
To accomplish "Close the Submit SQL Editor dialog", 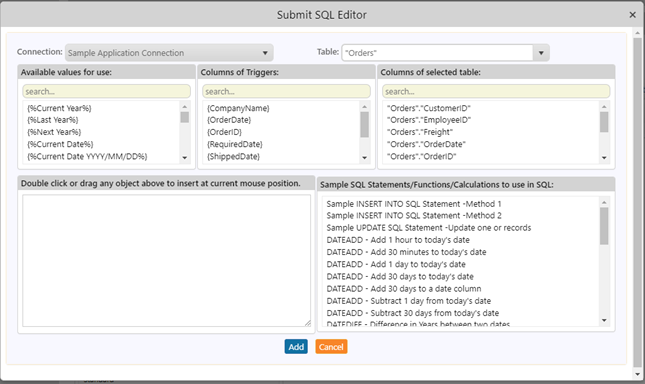I will pos(632,15).
